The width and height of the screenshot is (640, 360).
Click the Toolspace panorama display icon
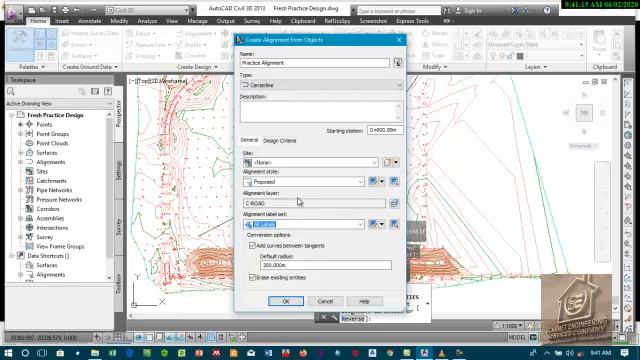(95, 91)
